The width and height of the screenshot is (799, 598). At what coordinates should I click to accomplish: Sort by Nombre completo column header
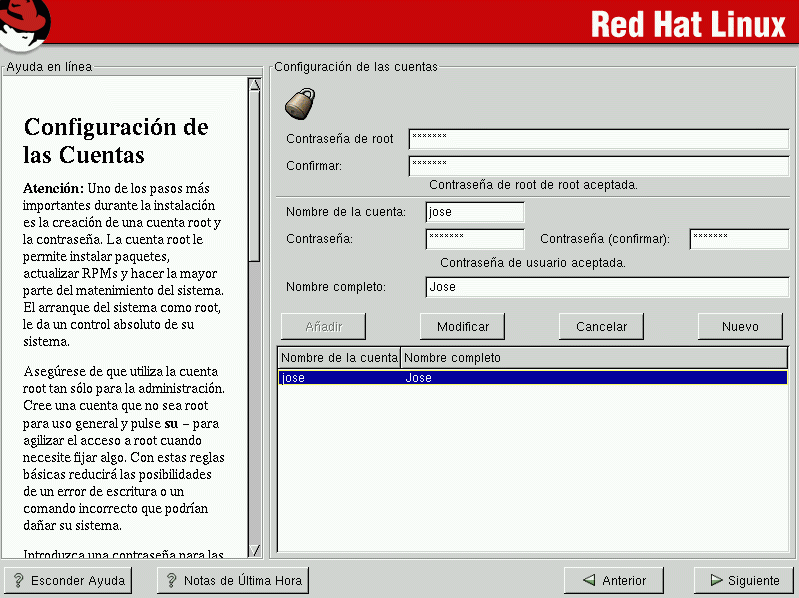(x=593, y=357)
